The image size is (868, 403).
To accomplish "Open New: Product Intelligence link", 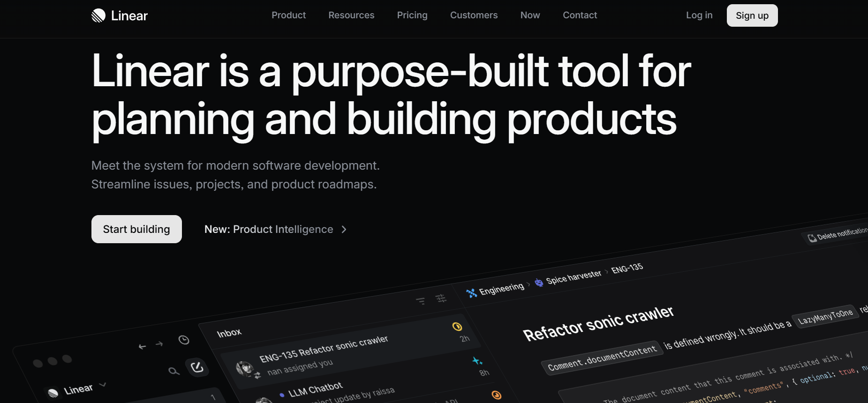I will pos(275,229).
